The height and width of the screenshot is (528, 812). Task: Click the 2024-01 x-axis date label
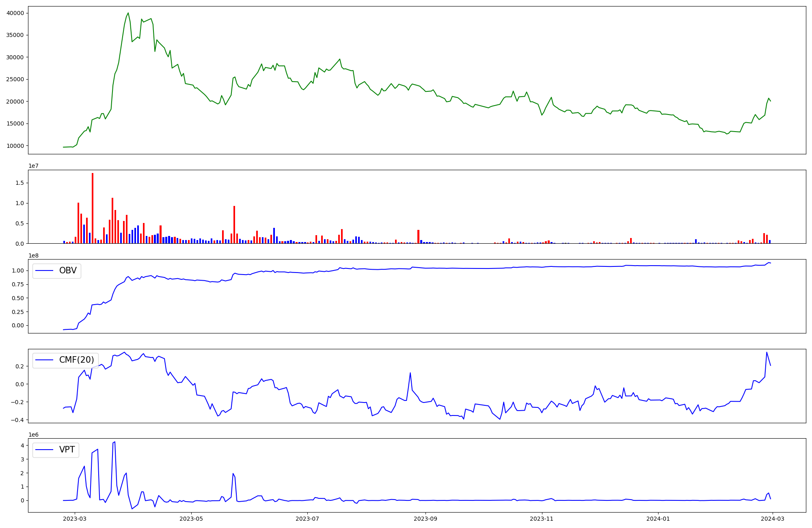point(658,519)
